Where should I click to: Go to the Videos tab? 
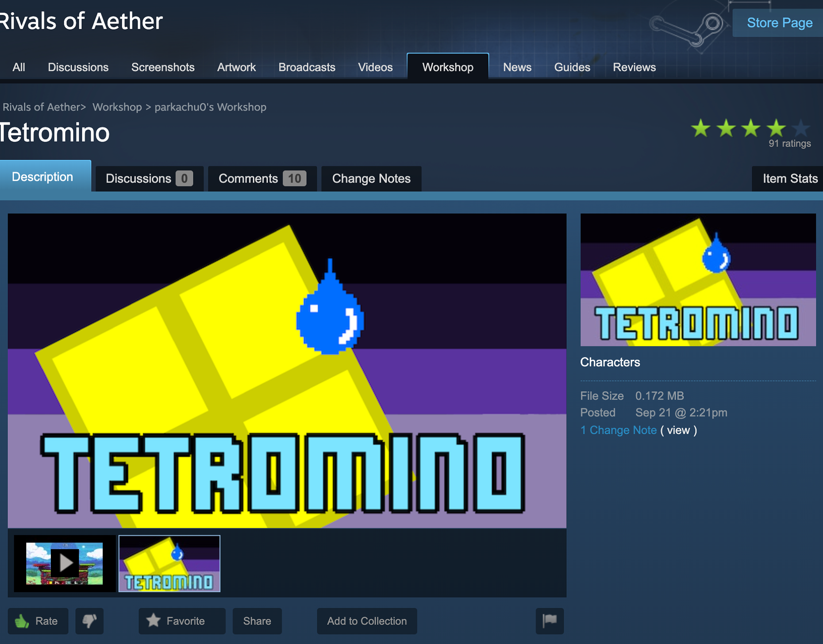[375, 67]
